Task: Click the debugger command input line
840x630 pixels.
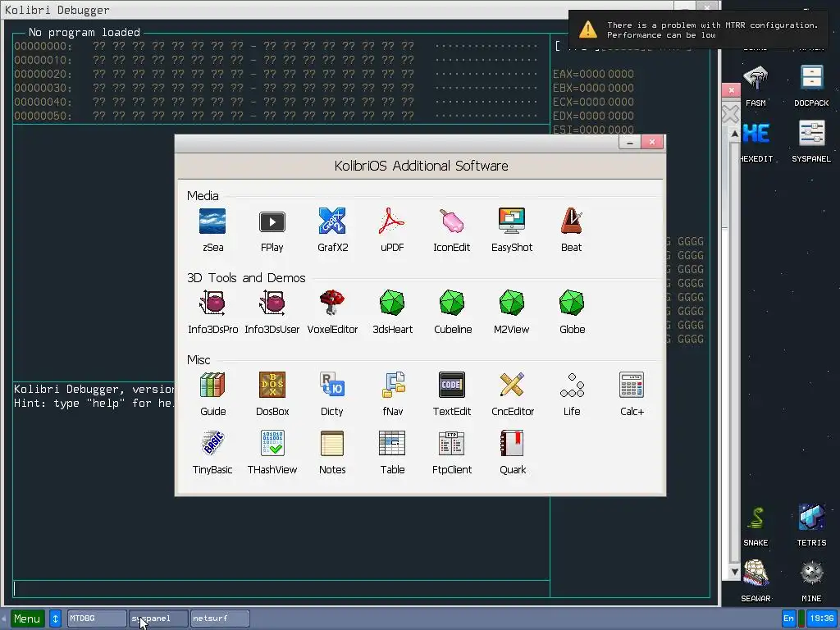Action: click(281, 589)
